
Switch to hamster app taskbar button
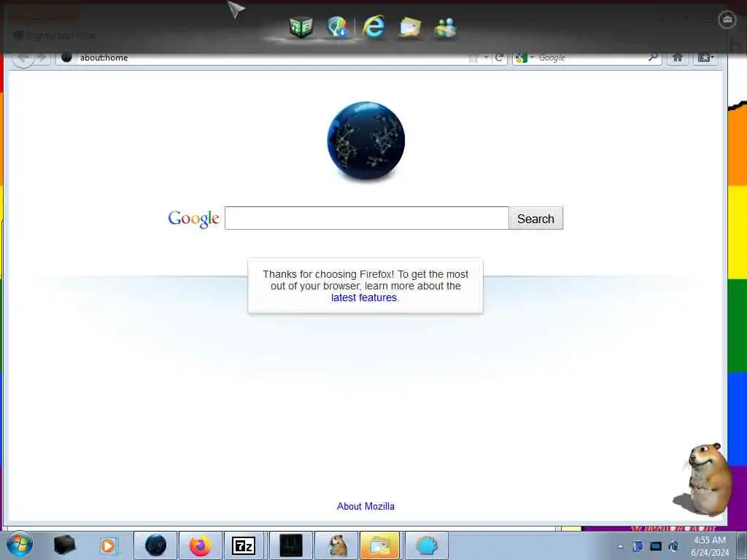[337, 545]
